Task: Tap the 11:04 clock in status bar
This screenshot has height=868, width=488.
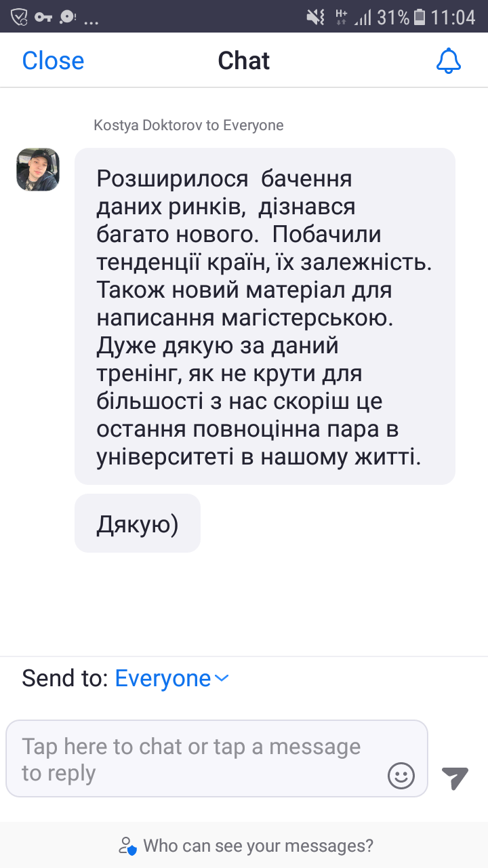Action: [453, 17]
